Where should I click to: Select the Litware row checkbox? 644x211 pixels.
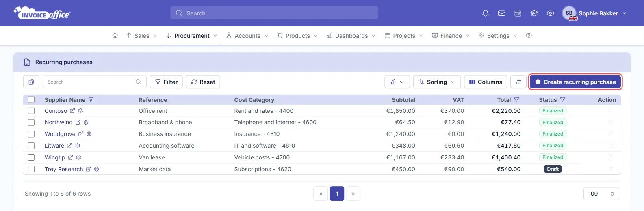(31, 146)
